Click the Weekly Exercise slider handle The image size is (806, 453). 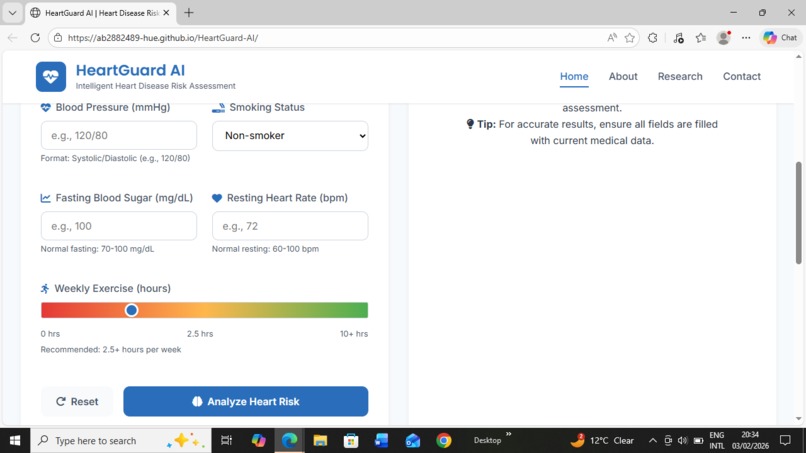pyautogui.click(x=132, y=310)
